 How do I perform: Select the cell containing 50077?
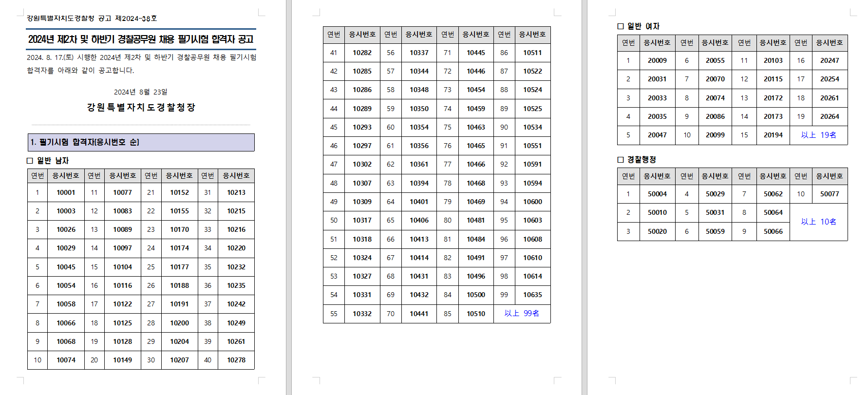pyautogui.click(x=829, y=194)
